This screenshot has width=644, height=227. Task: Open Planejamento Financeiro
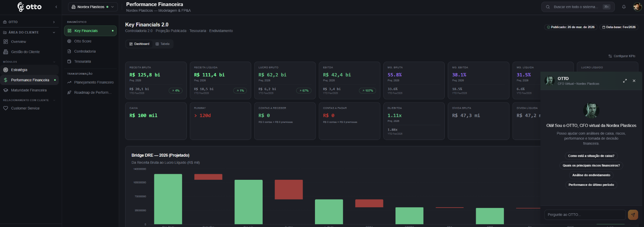click(94, 82)
